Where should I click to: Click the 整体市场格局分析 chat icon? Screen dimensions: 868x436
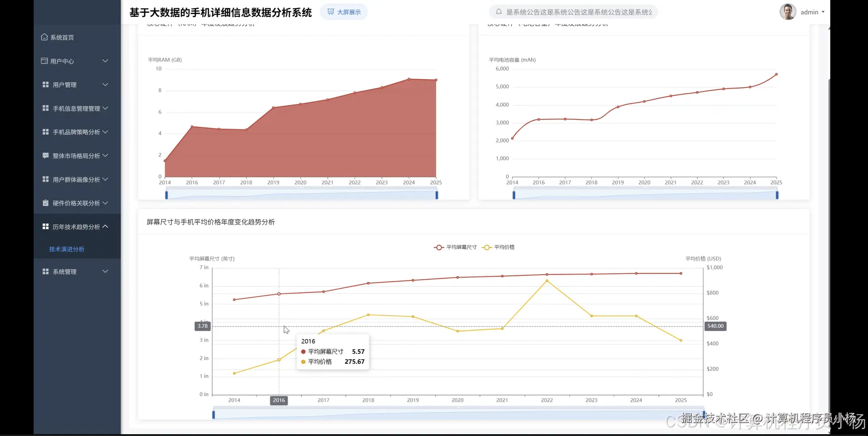(x=45, y=155)
